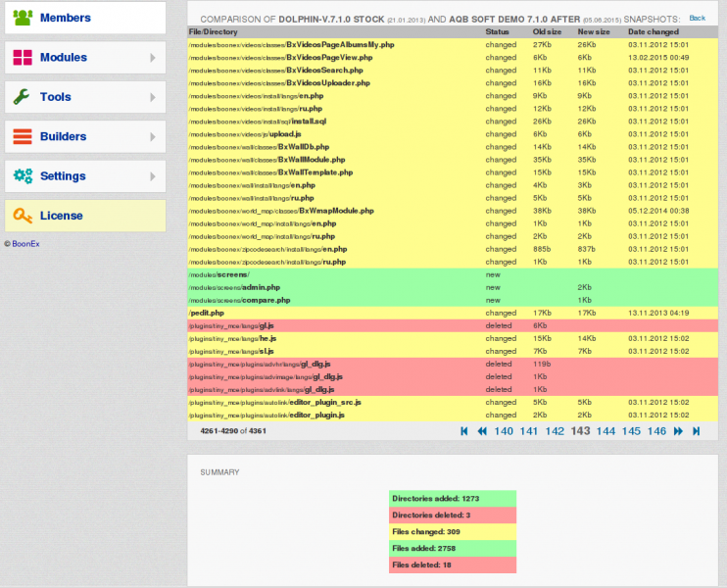Open page 144 of comparison
Image resolution: width=727 pixels, height=588 pixels.
(606, 430)
